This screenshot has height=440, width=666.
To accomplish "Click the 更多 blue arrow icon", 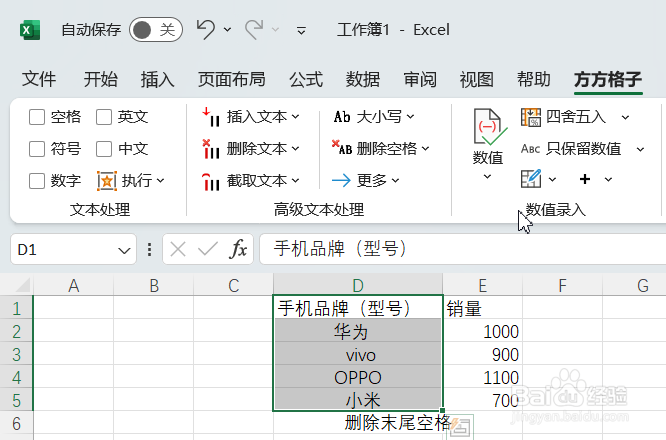I will (x=341, y=181).
